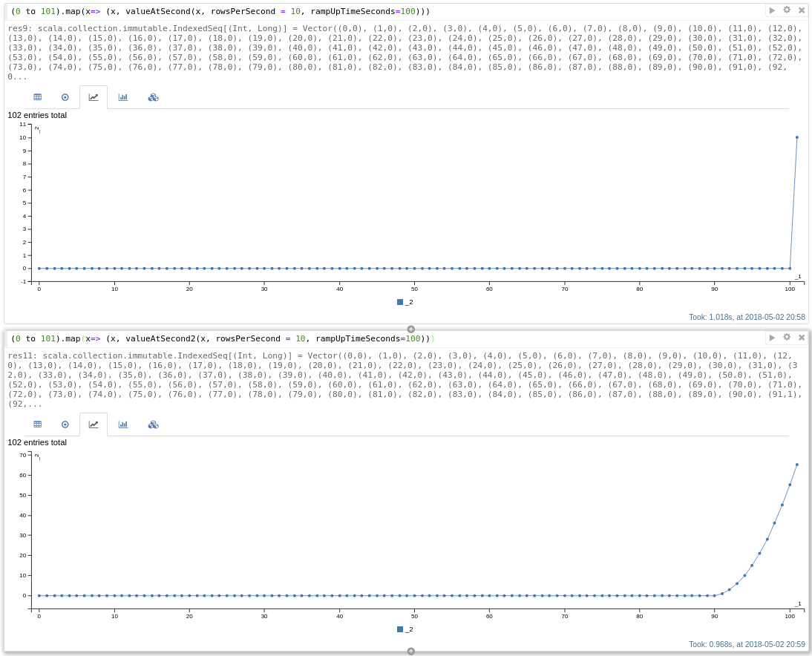Toggle _2 legend swatch in first chart

click(x=400, y=302)
